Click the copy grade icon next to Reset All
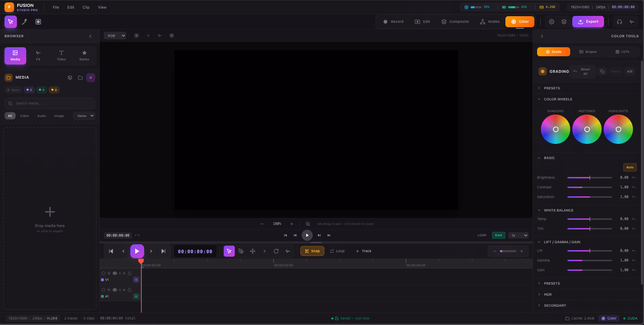 click(x=602, y=71)
